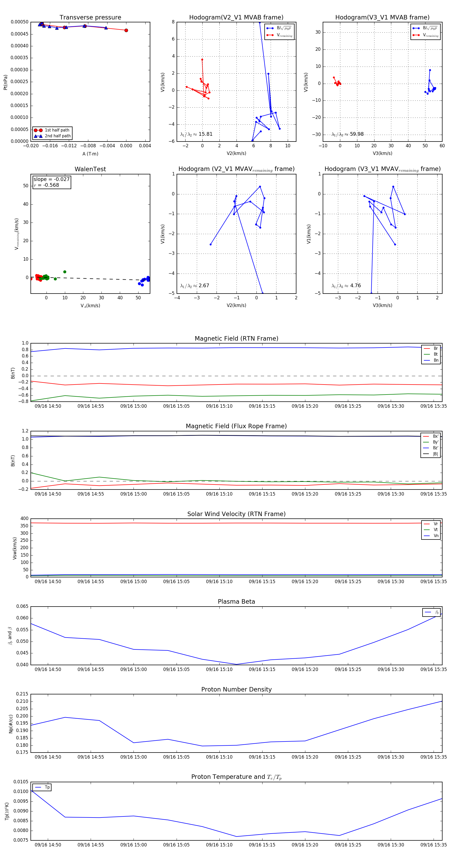Click the 'Tp(10^6K)' y-axis label

[x=6, y=811]
